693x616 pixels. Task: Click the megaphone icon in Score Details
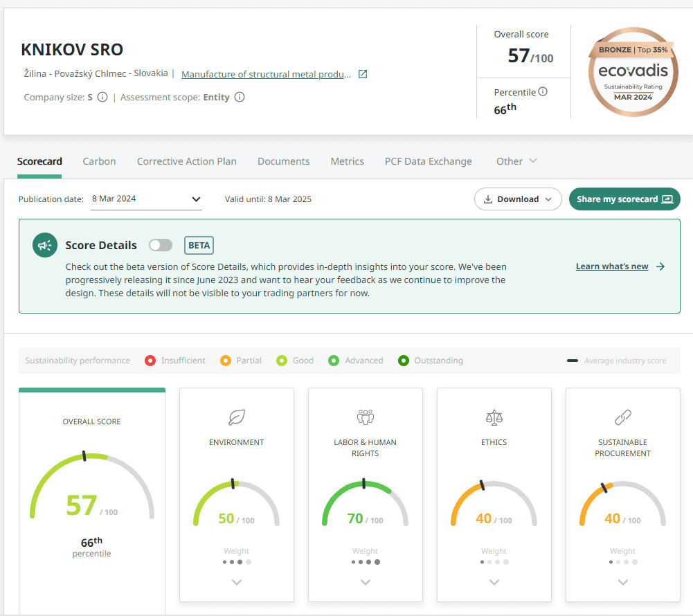45,245
